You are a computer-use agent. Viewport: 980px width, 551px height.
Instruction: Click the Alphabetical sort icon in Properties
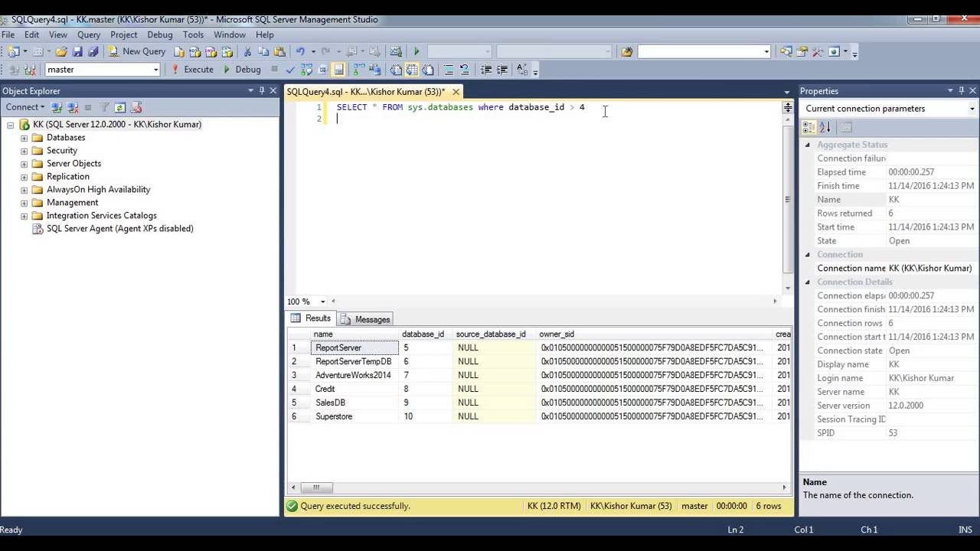(x=825, y=127)
